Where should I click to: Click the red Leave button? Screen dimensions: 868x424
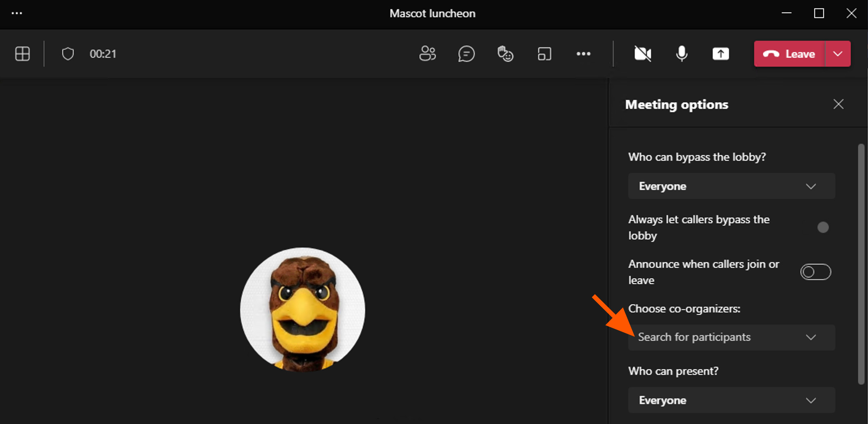pyautogui.click(x=789, y=54)
